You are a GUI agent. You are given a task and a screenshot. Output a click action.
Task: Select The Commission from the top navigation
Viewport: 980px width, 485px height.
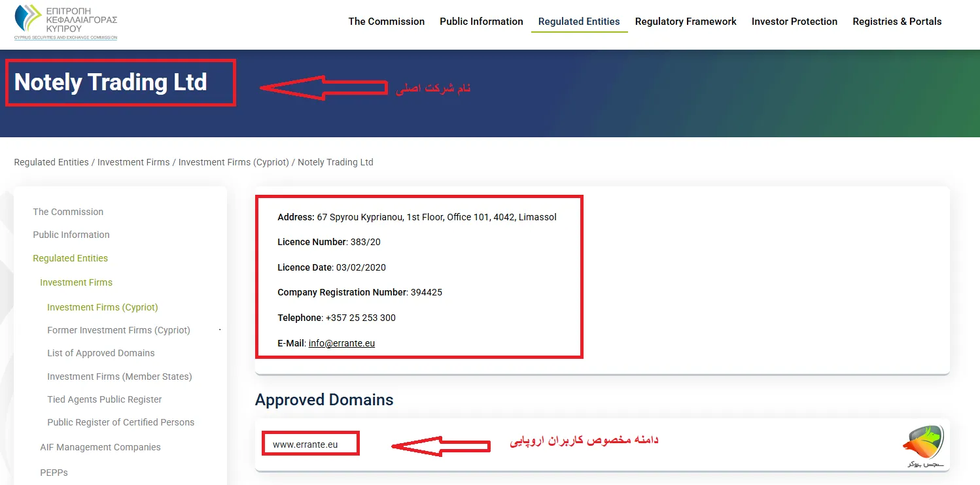(x=386, y=21)
